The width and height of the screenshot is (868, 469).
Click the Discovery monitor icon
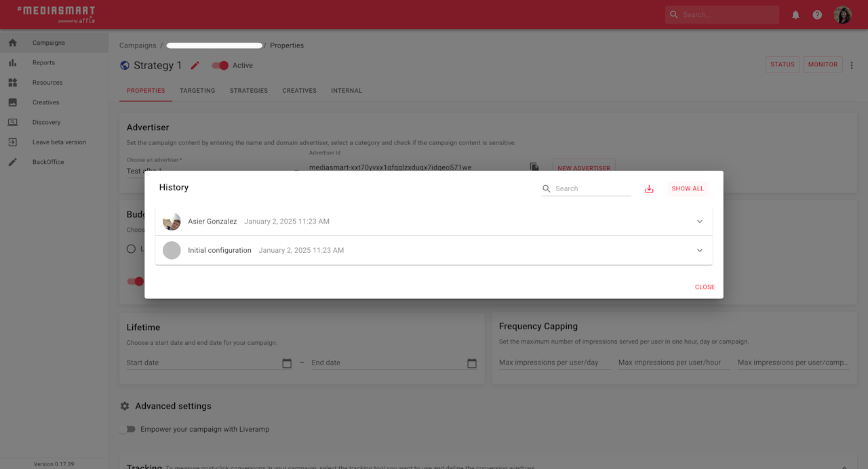tap(13, 122)
